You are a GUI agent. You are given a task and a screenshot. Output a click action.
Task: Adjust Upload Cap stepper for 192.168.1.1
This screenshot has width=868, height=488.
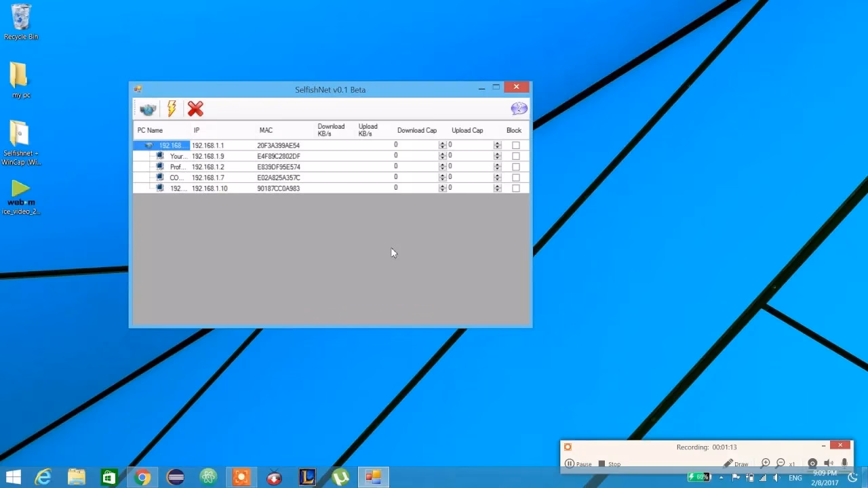tap(498, 145)
